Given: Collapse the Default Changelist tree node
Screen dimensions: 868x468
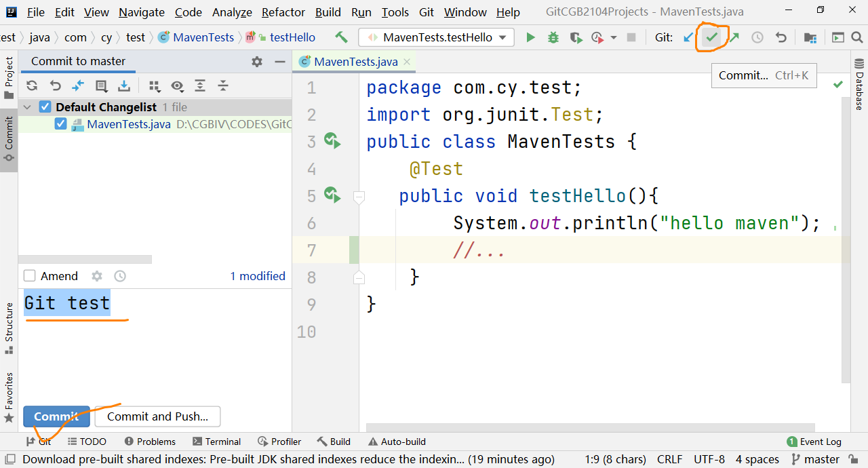Looking at the screenshot, I should 28,107.
